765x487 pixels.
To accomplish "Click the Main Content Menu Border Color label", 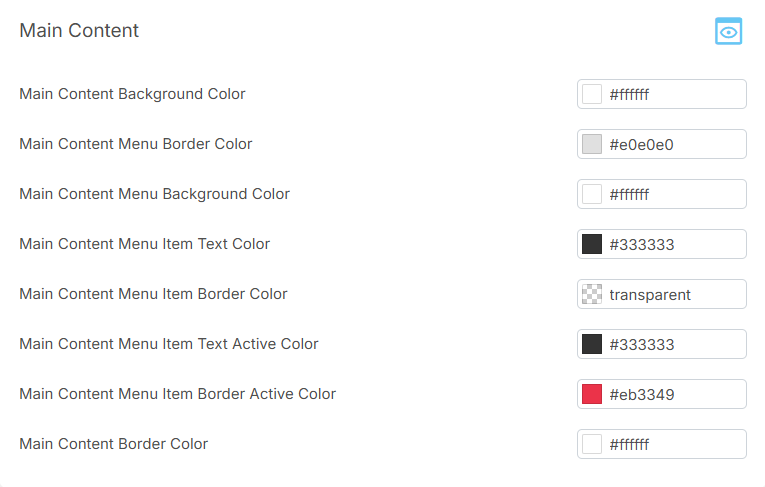I will pos(135,144).
